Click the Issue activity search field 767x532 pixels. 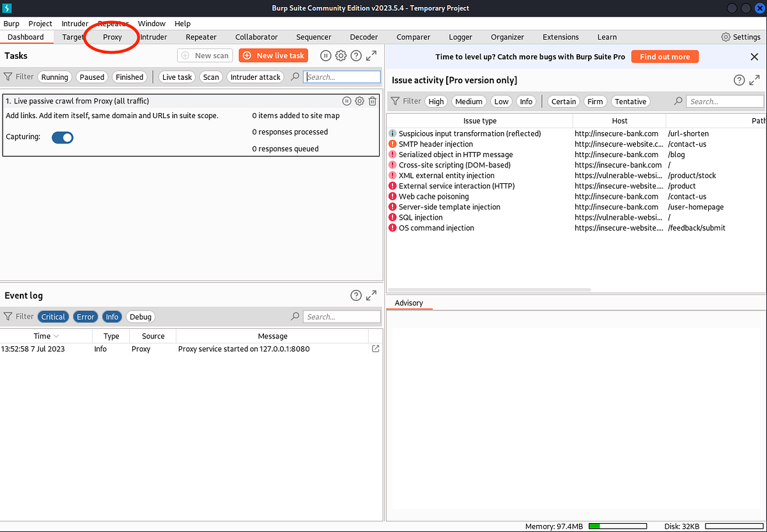(725, 101)
